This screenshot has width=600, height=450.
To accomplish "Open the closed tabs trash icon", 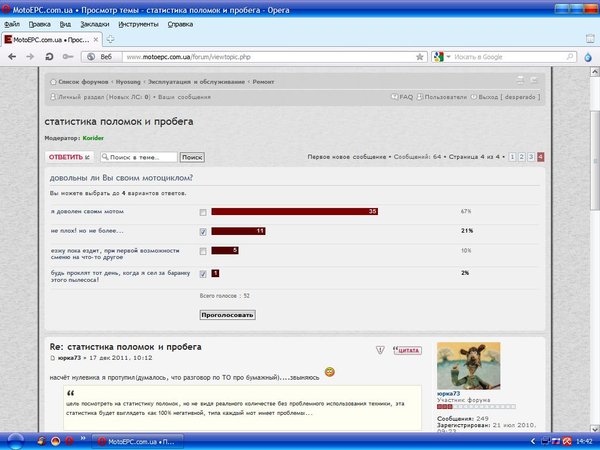I will [590, 38].
